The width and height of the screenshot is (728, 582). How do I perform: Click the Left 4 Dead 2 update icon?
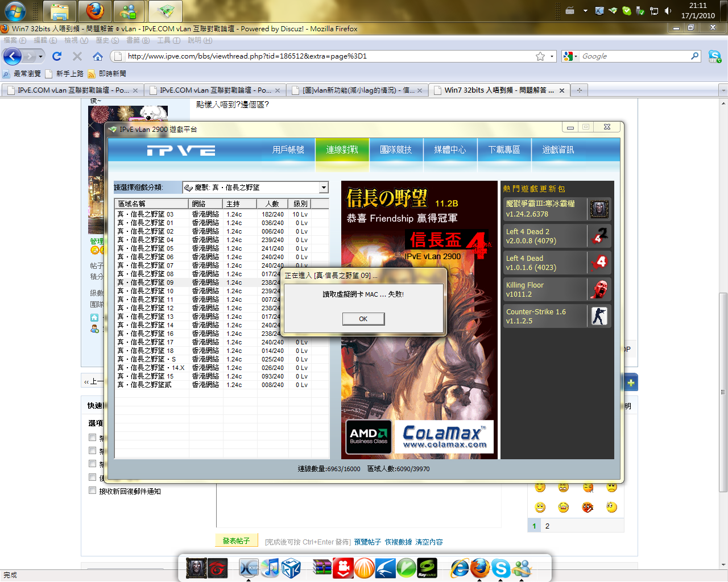pyautogui.click(x=599, y=236)
